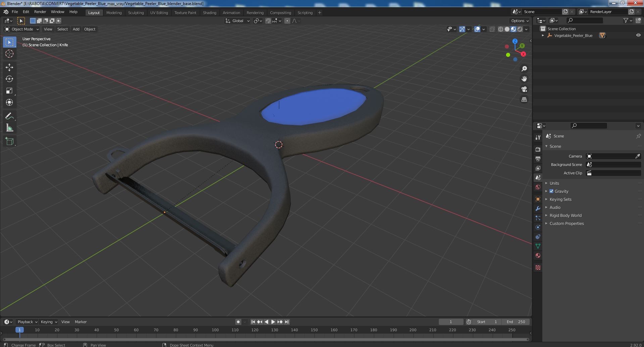Click the viewport zoom magnifier icon
Viewport: 644px width, 347px height.
524,69
